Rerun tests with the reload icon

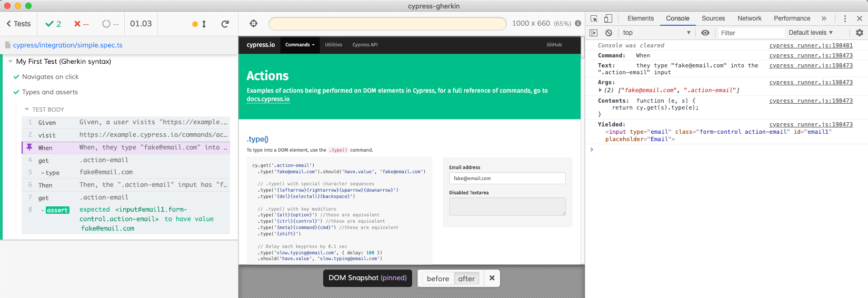(x=225, y=24)
